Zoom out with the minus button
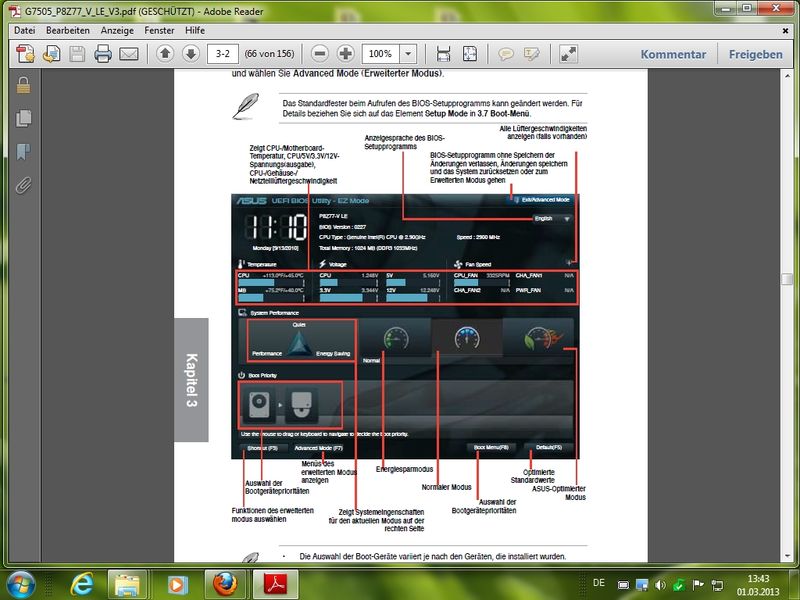The height and width of the screenshot is (600, 800). 319,54
